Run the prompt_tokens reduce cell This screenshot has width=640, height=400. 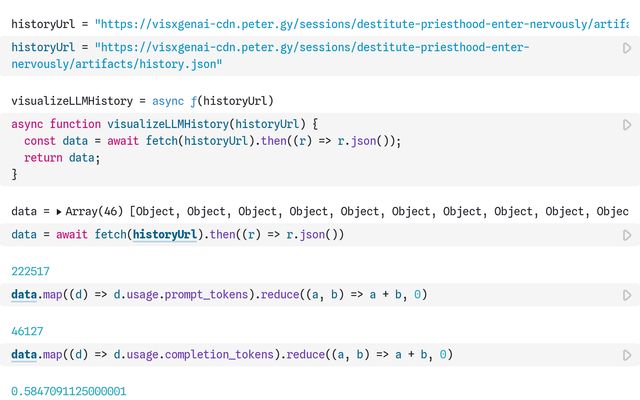click(x=627, y=295)
